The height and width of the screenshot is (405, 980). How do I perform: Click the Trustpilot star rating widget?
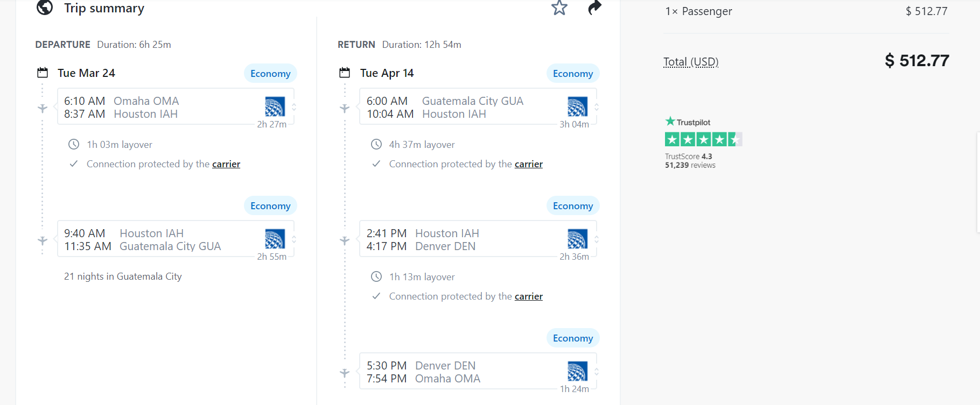pos(703,140)
